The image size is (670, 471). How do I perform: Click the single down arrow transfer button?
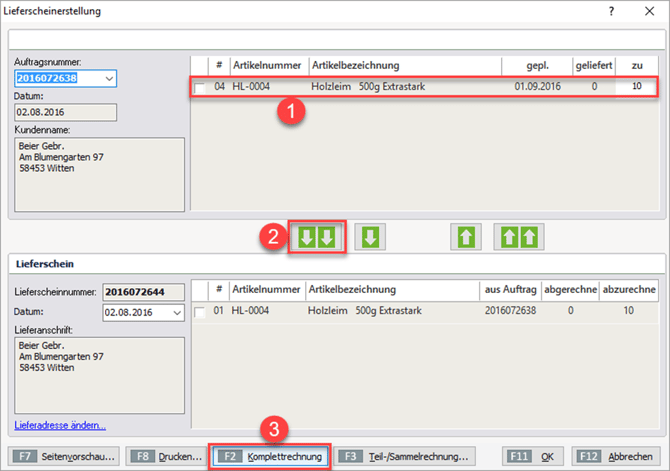pos(371,239)
